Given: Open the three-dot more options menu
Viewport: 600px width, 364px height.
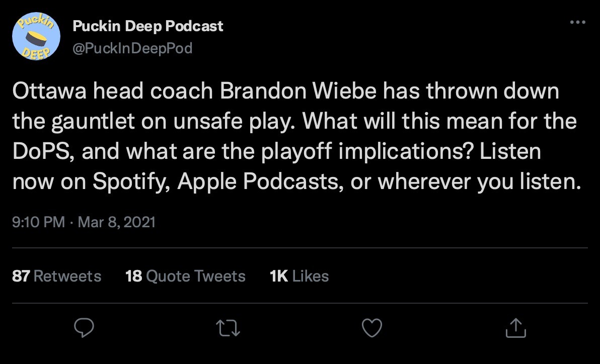Looking at the screenshot, I should point(577,23).
